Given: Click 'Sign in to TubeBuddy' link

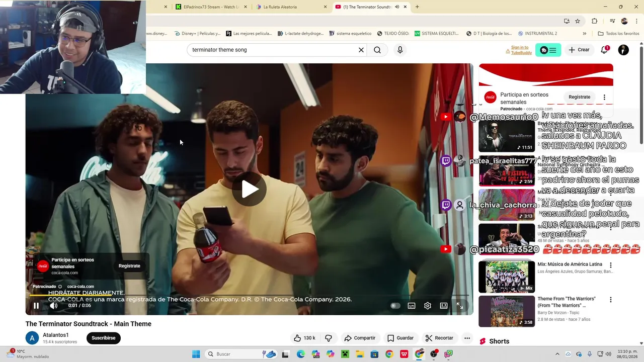Looking at the screenshot, I should 521,50.
